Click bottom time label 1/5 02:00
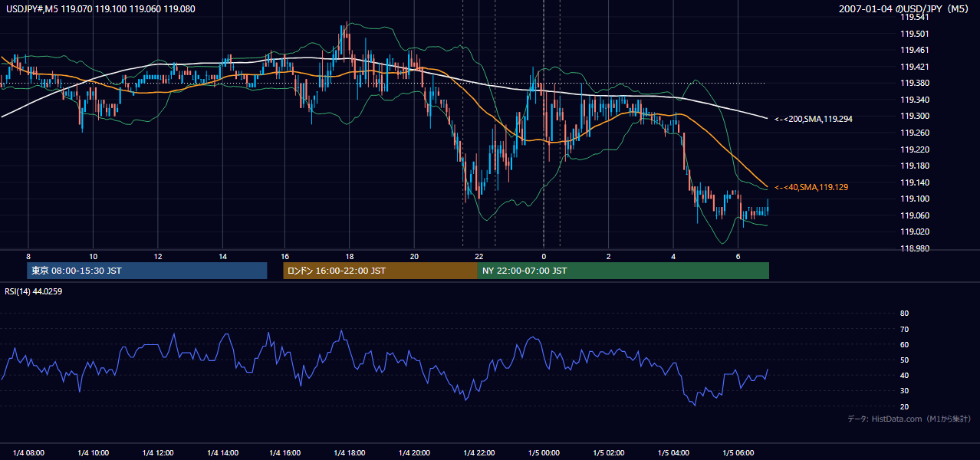This screenshot has height=460, width=980. (x=608, y=452)
